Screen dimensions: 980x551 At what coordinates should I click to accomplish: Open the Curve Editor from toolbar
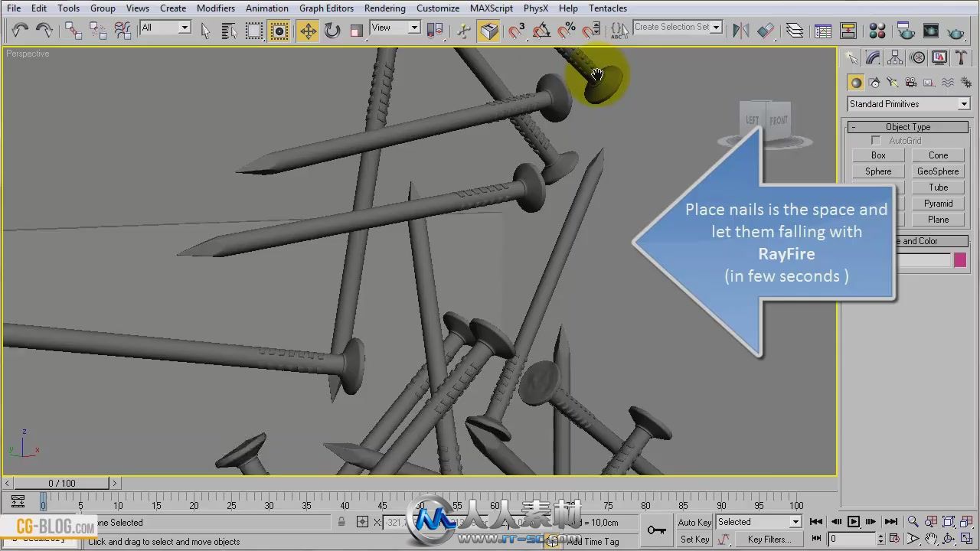[823, 31]
